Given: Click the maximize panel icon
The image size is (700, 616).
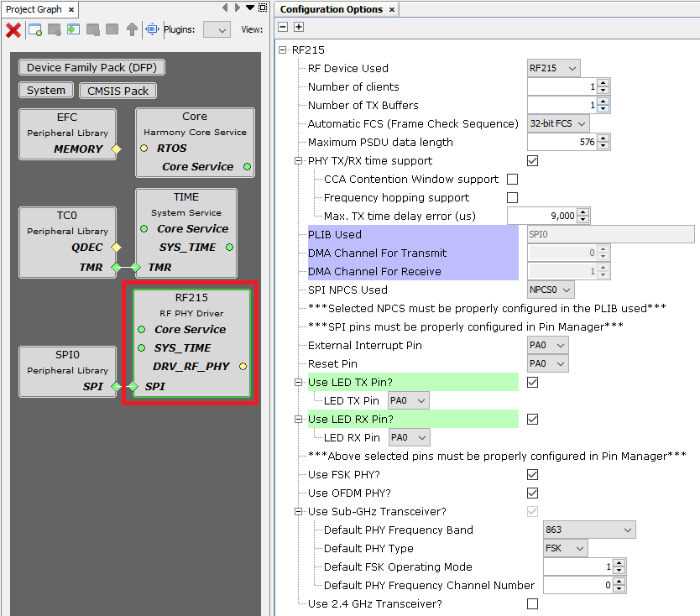Looking at the screenshot, I should point(263,8).
